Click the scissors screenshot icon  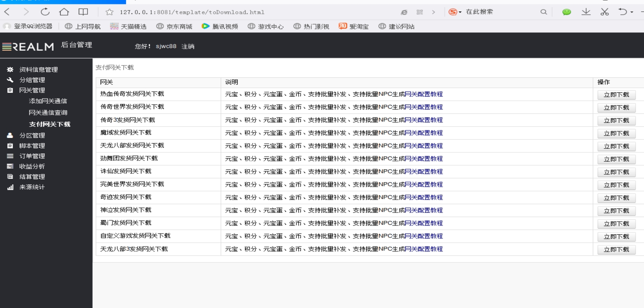point(604,12)
